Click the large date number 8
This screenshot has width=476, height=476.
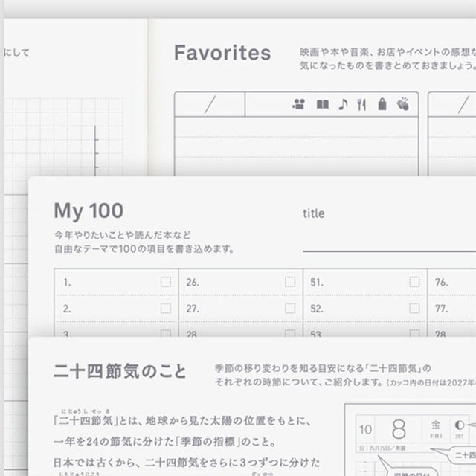tap(399, 429)
